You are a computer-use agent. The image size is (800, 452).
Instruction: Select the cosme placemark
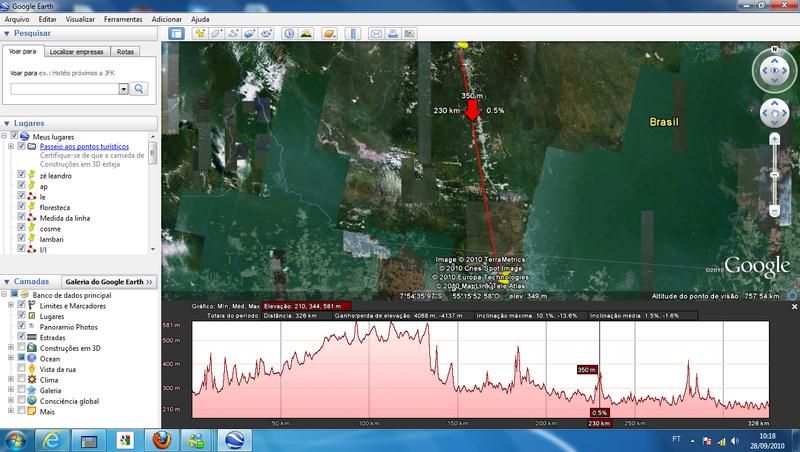click(50, 229)
